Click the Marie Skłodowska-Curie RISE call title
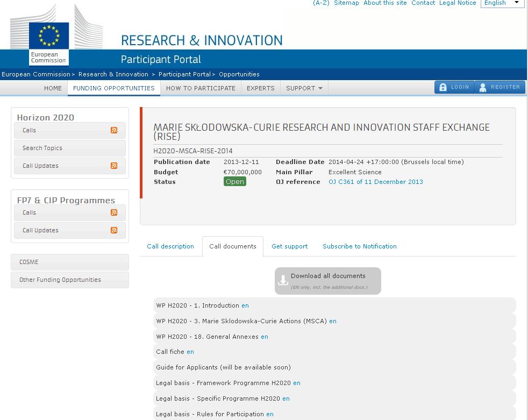This screenshot has height=420, width=528. pyautogui.click(x=321, y=132)
